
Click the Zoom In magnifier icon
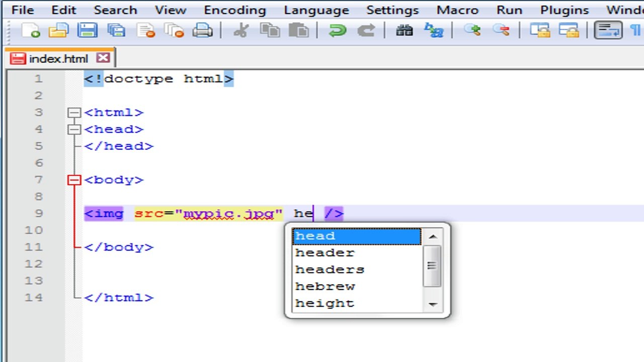pyautogui.click(x=472, y=31)
